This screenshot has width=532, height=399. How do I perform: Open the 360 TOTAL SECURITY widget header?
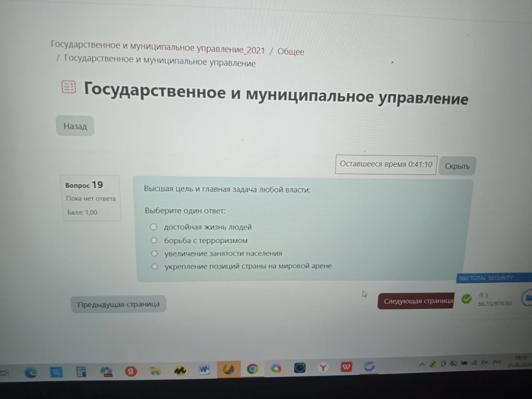pos(494,278)
